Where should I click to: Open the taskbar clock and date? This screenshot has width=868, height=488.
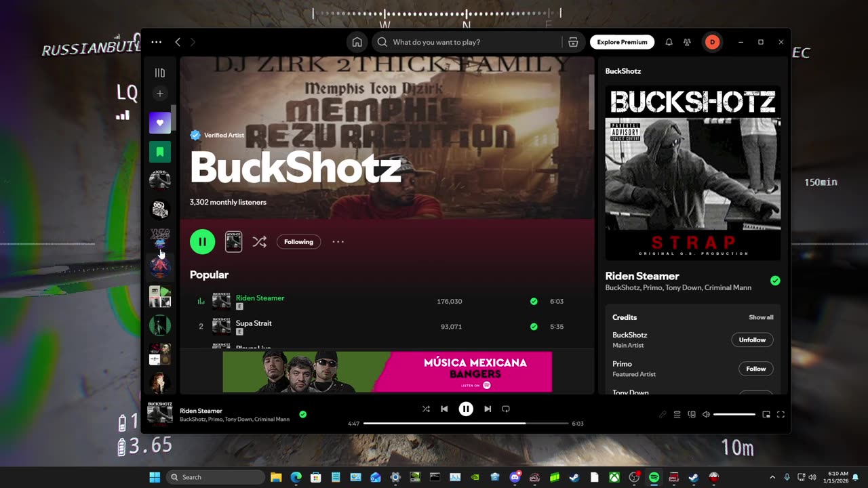(837, 477)
